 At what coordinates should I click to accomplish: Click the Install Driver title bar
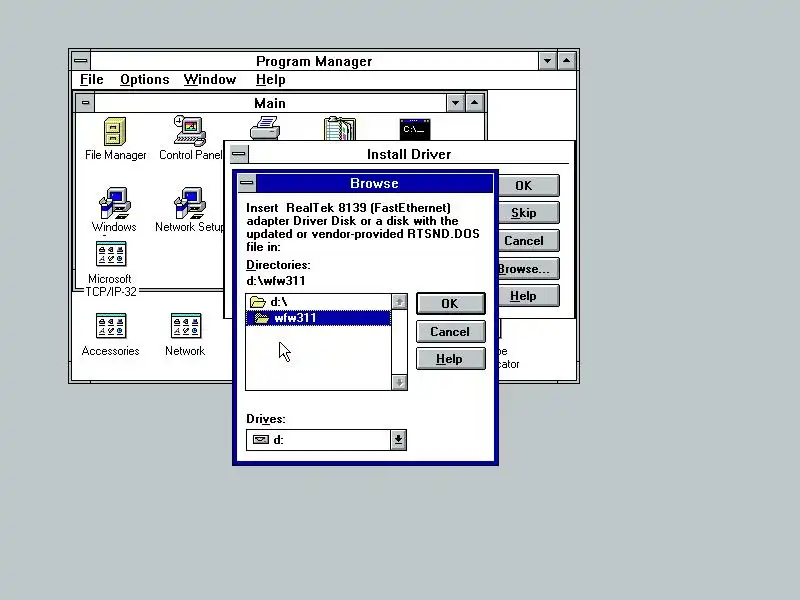coord(409,154)
